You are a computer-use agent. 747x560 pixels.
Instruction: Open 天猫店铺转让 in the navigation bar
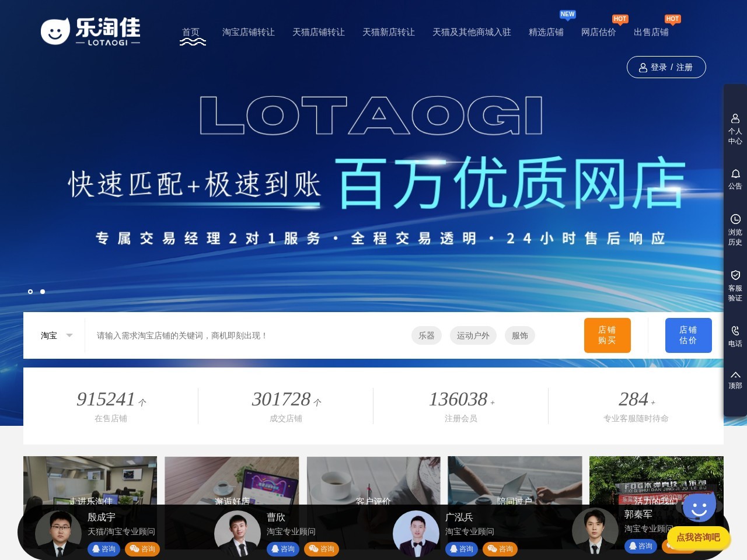click(319, 32)
